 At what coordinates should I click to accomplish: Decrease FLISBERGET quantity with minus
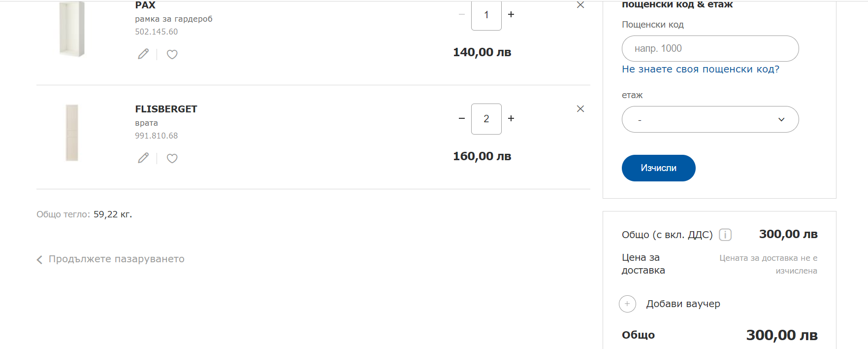coord(462,118)
